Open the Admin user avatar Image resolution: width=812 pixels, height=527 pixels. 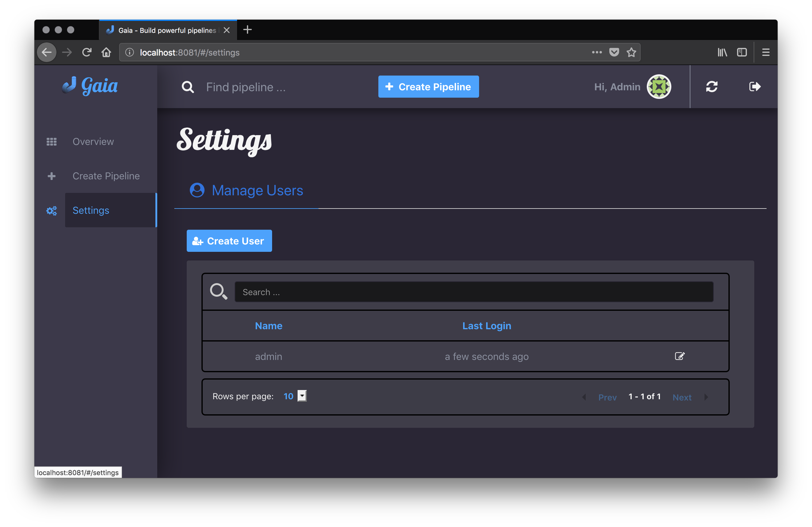tap(659, 87)
